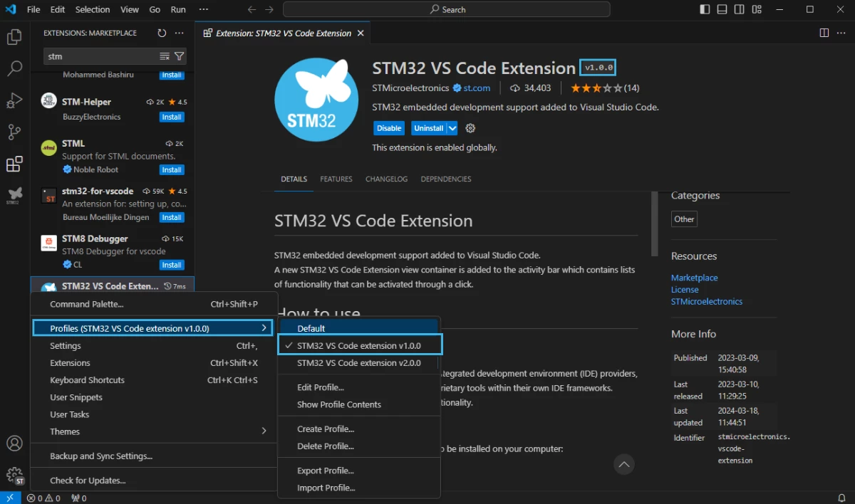Screen dimensions: 855x504
Task: Split the editor to the right
Action: 824,33
